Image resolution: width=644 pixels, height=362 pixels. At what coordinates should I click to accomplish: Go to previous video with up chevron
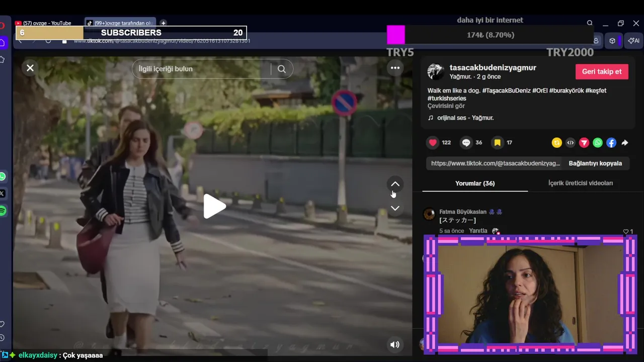click(395, 184)
